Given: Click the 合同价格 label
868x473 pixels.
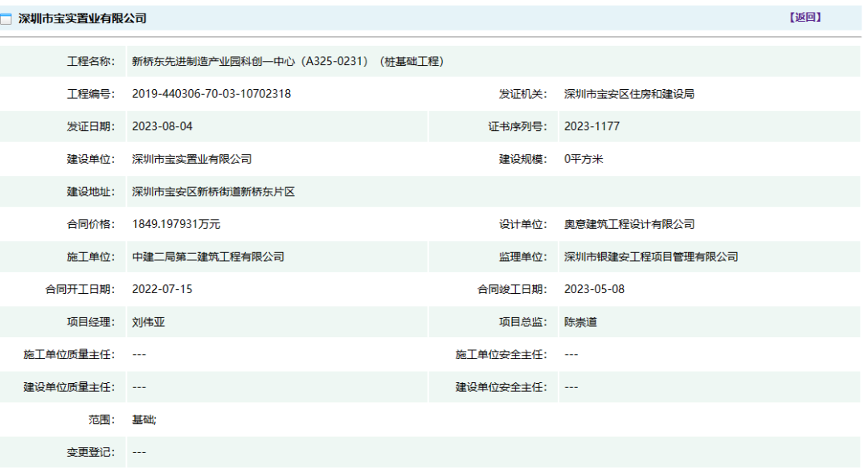Looking at the screenshot, I should click(x=91, y=224).
